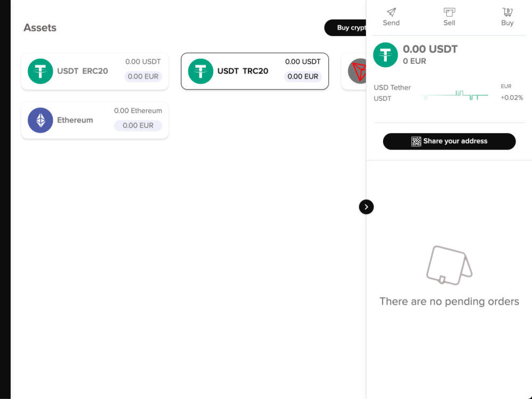Click the USDT price trend sparkline chart
Viewport: 532px width, 399px height.
point(454,95)
